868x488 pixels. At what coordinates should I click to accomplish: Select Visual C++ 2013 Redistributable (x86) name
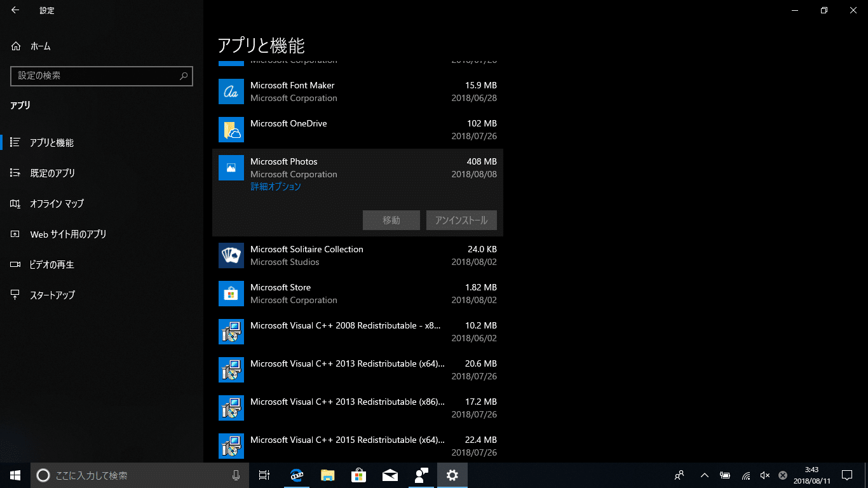point(348,402)
